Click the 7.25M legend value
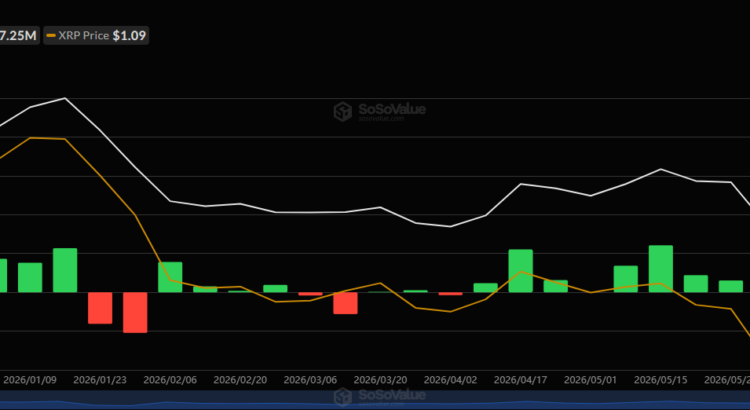 18,35
